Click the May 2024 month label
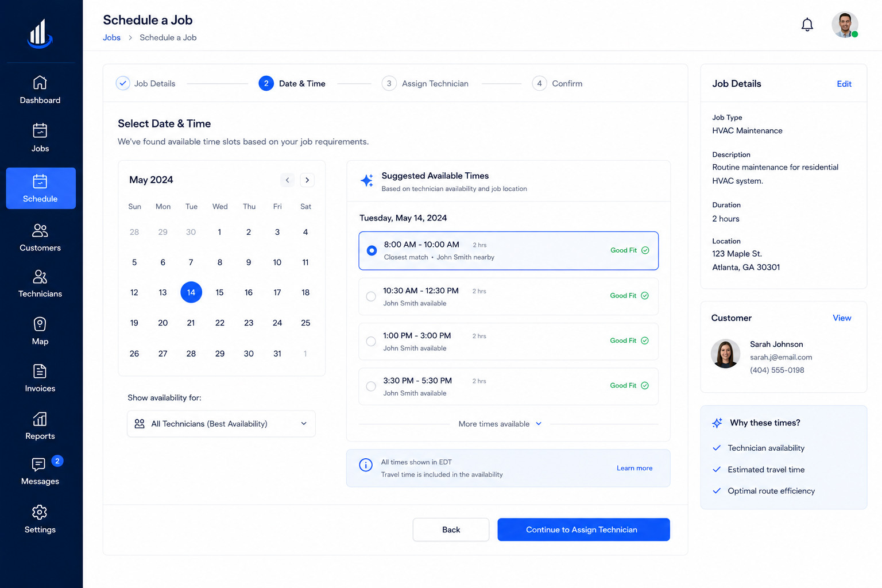Image resolution: width=882 pixels, height=588 pixels. [151, 180]
